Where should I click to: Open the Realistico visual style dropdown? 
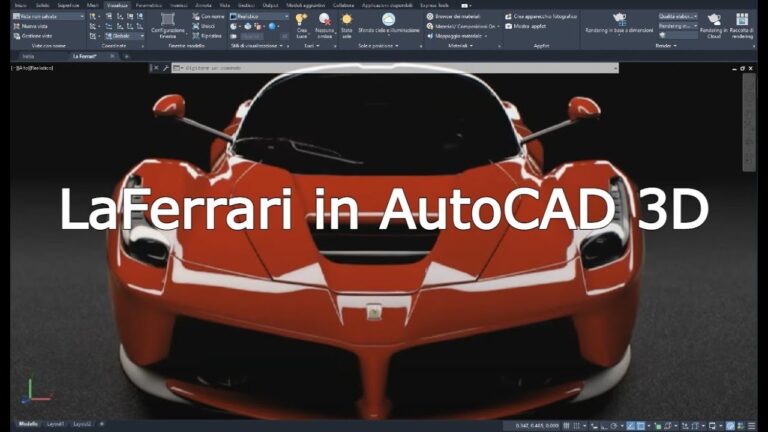pyautogui.click(x=259, y=16)
